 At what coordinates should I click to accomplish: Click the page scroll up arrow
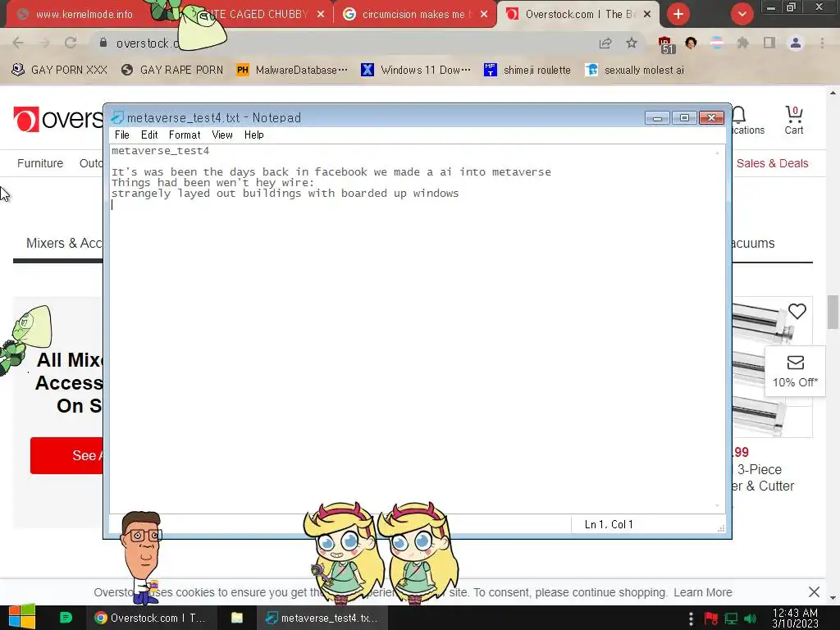833,93
